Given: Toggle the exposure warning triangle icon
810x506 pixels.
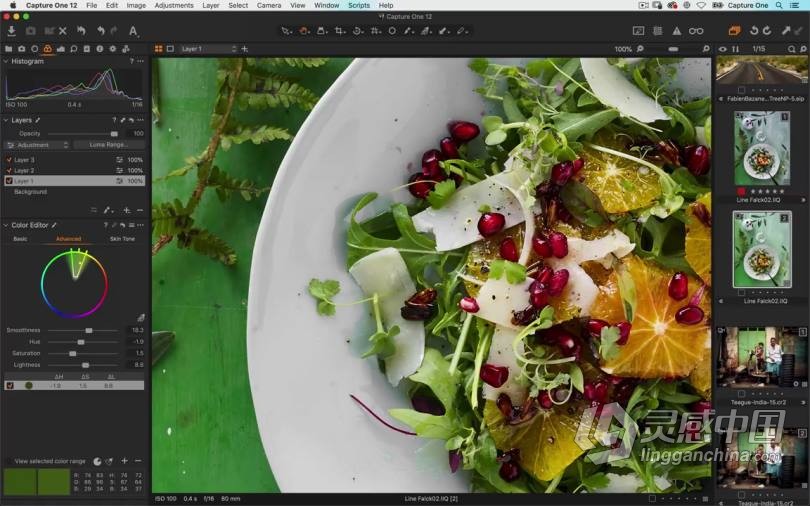Looking at the screenshot, I should (x=676, y=31).
